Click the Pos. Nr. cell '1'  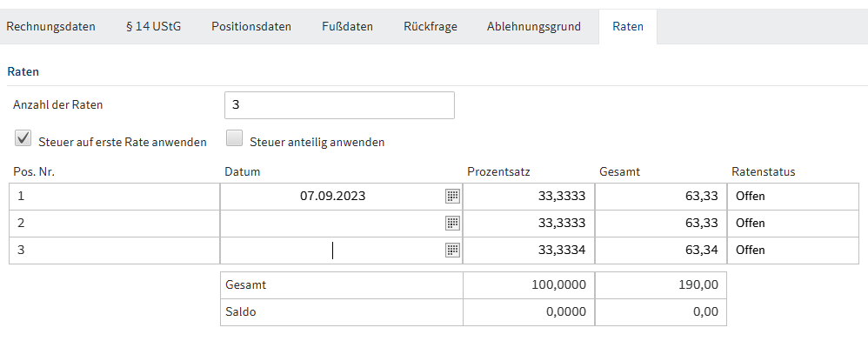(115, 196)
